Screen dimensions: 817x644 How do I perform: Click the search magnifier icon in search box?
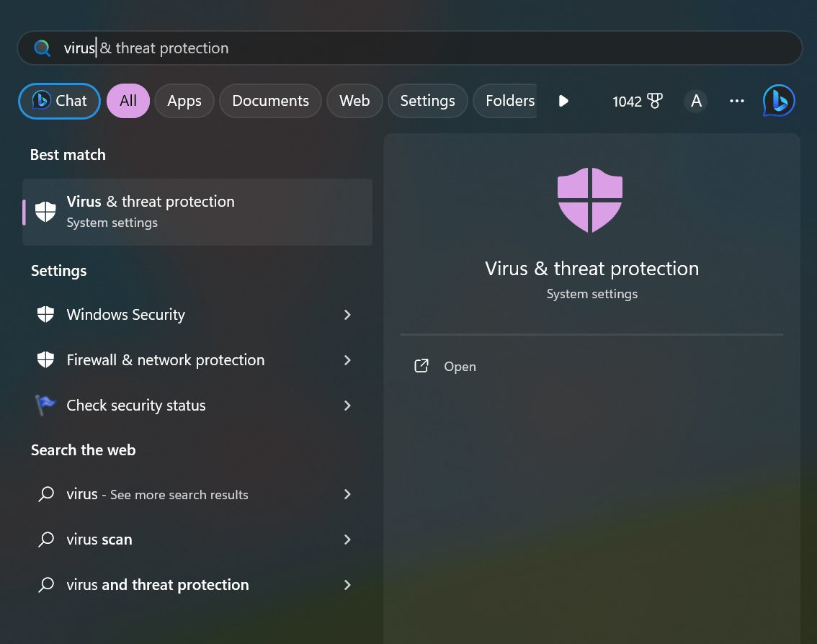click(43, 48)
